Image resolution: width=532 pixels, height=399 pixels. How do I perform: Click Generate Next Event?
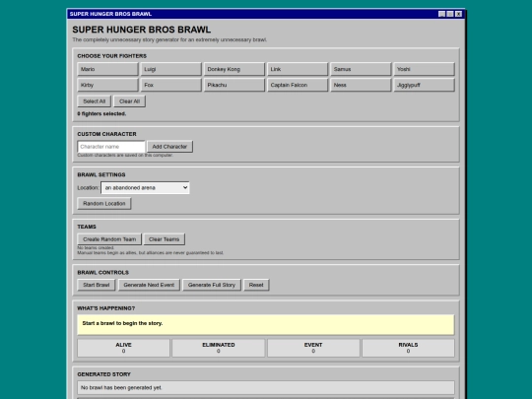pyautogui.click(x=149, y=285)
